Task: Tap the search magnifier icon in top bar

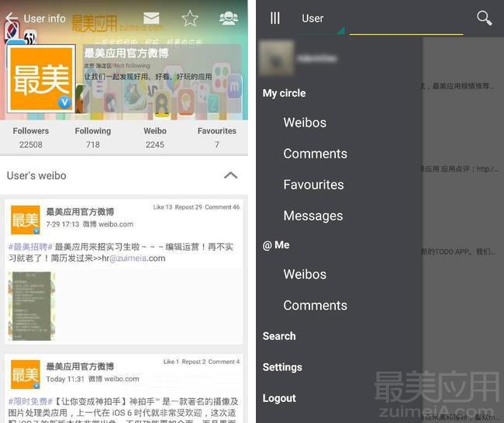Action: (x=485, y=18)
